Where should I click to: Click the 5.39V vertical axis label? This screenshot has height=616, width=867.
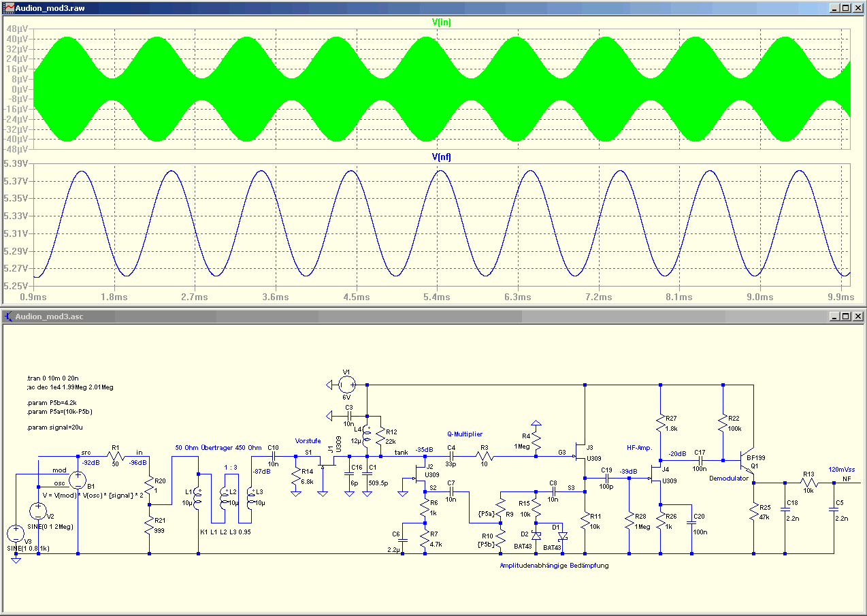click(17, 164)
